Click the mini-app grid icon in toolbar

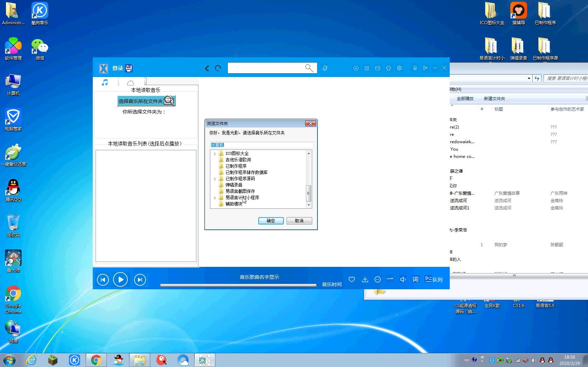pos(367,68)
